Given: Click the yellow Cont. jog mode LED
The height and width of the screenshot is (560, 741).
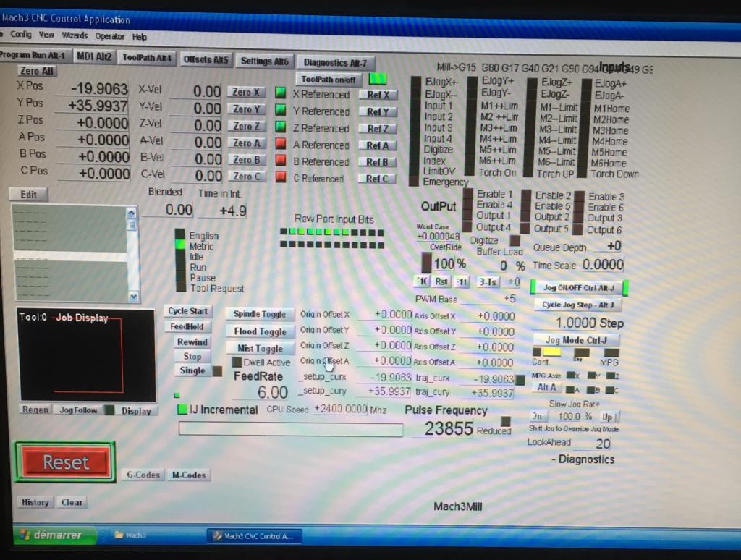Looking at the screenshot, I should click(551, 352).
